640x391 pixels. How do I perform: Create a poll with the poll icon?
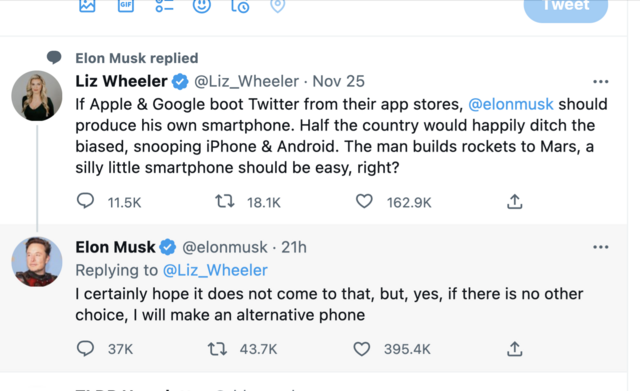(164, 5)
